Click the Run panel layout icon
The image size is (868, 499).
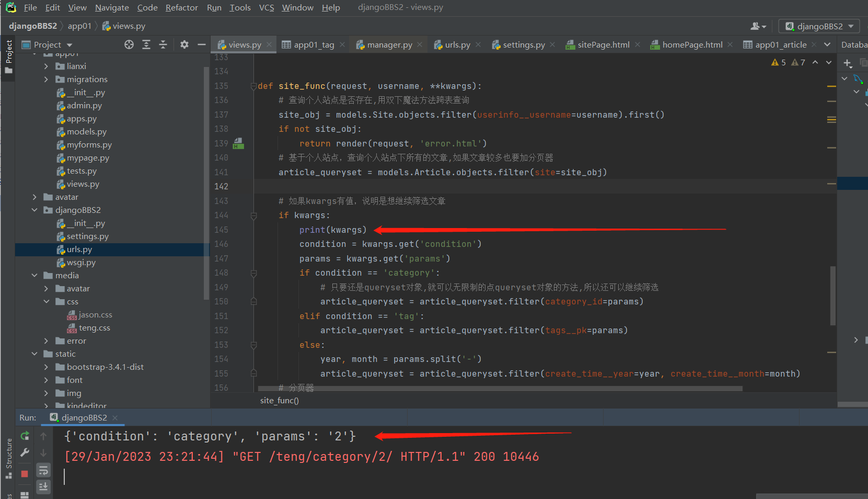[25, 494]
